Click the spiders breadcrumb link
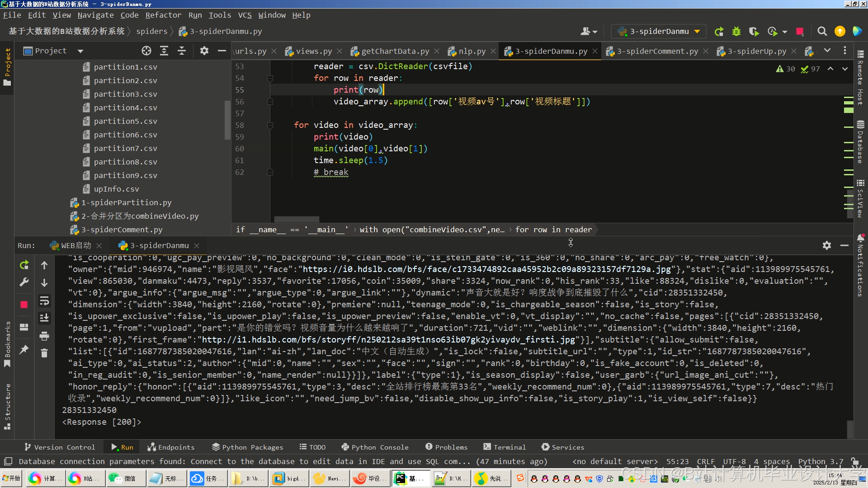 pyautogui.click(x=153, y=31)
